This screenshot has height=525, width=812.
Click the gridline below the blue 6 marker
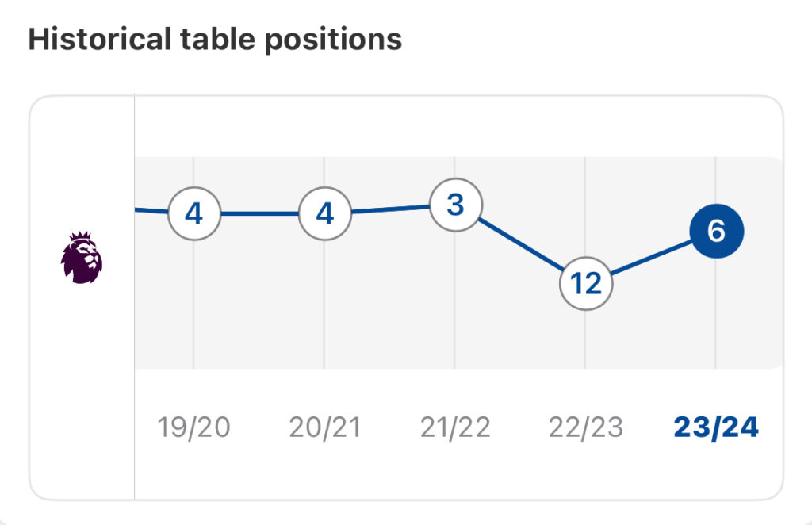pos(716,313)
